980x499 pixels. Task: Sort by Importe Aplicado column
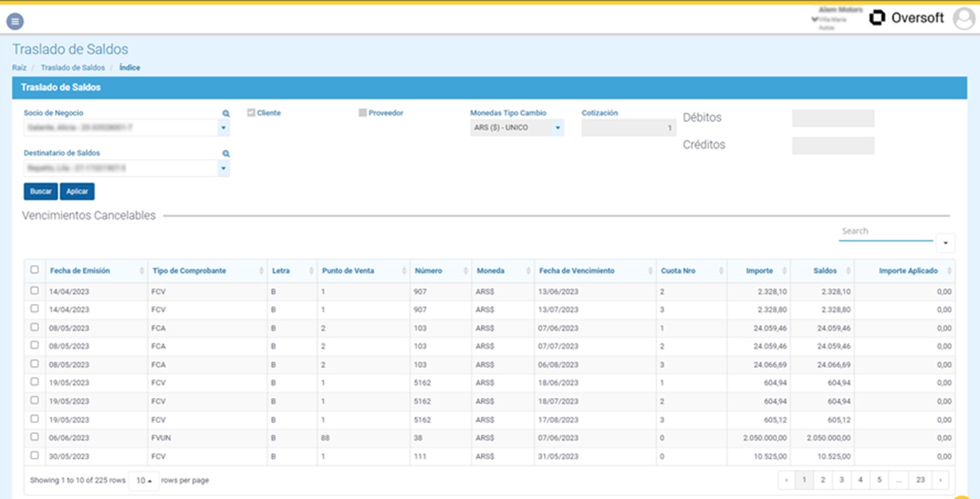[x=904, y=271]
